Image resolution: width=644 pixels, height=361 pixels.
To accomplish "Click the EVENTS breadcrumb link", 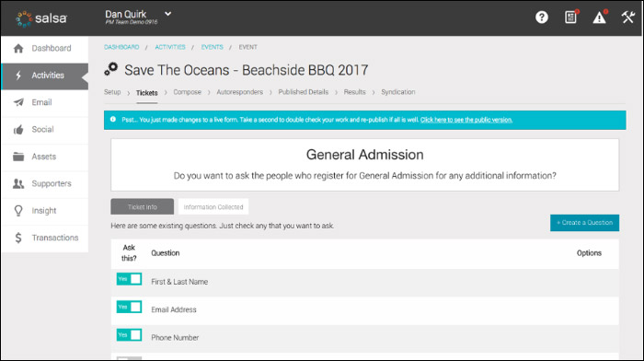I will click(x=212, y=47).
